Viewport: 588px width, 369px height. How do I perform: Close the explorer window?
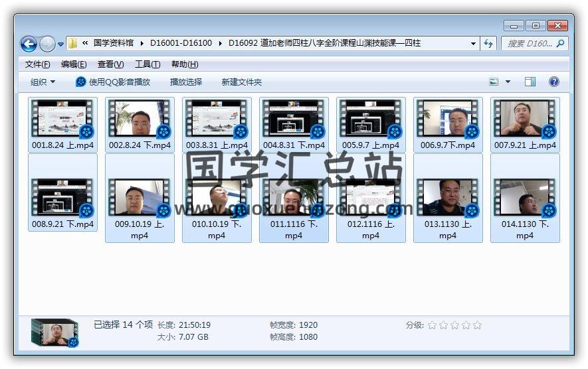tap(557, 26)
